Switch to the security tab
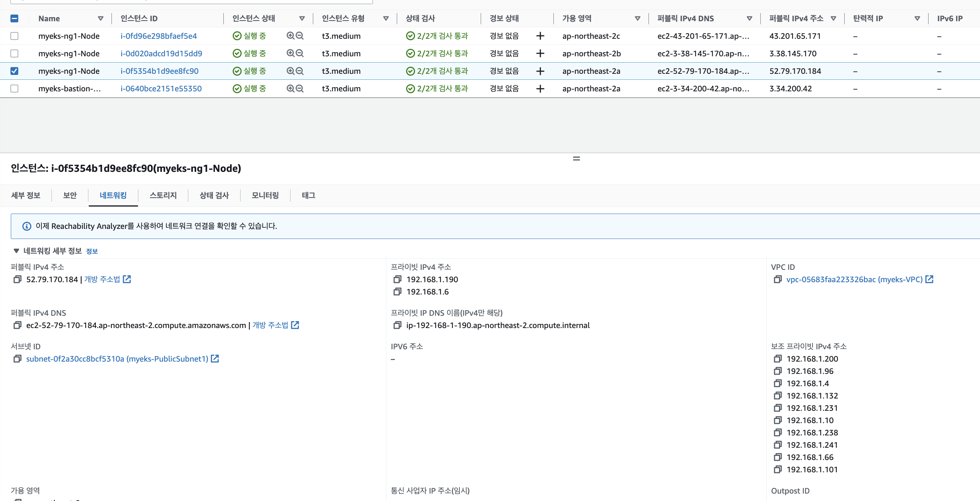This screenshot has width=980, height=501. pyautogui.click(x=70, y=196)
